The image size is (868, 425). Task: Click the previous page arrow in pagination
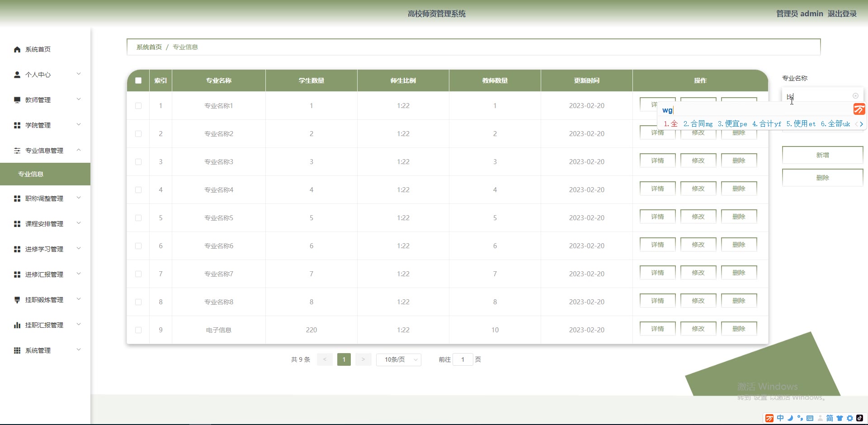pos(325,359)
